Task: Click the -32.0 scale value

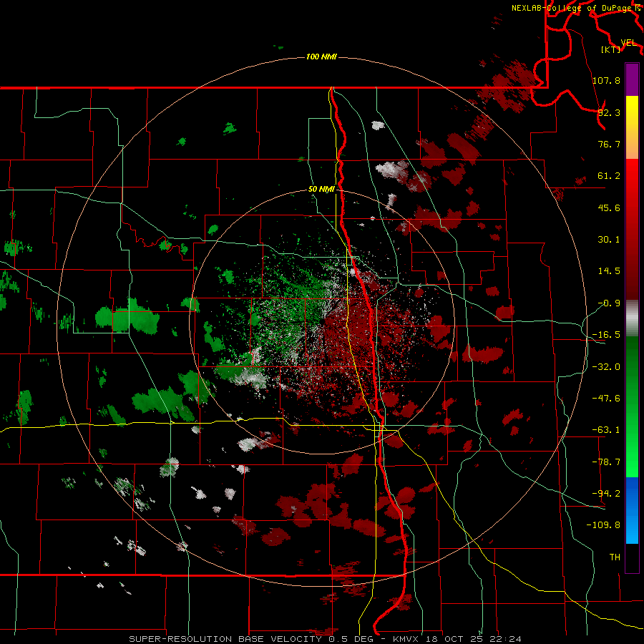Action: [x=606, y=367]
